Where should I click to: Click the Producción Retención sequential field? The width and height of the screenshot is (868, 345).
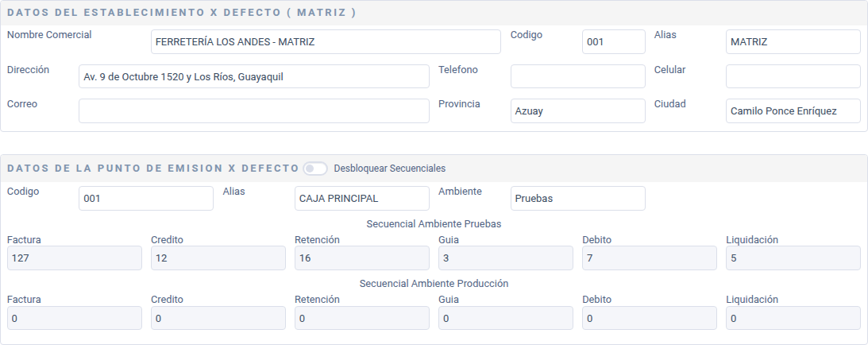tap(361, 318)
